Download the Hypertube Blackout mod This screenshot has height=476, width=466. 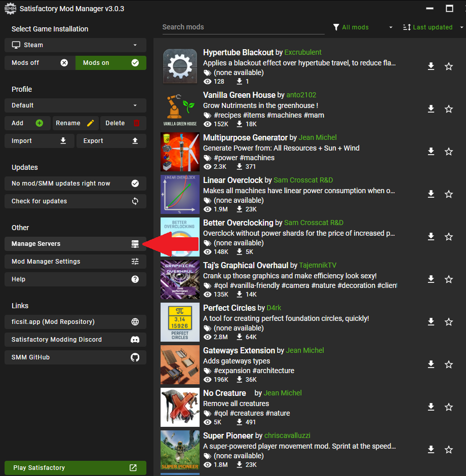(x=431, y=66)
